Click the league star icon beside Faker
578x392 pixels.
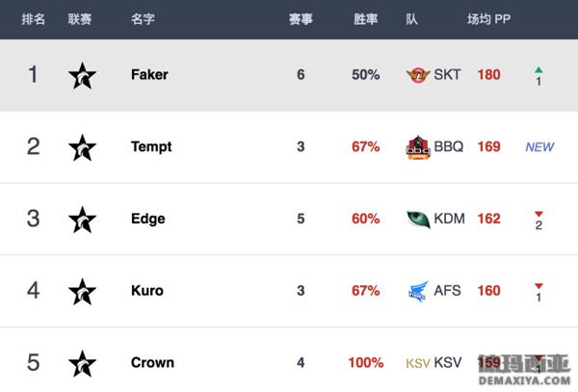(82, 76)
